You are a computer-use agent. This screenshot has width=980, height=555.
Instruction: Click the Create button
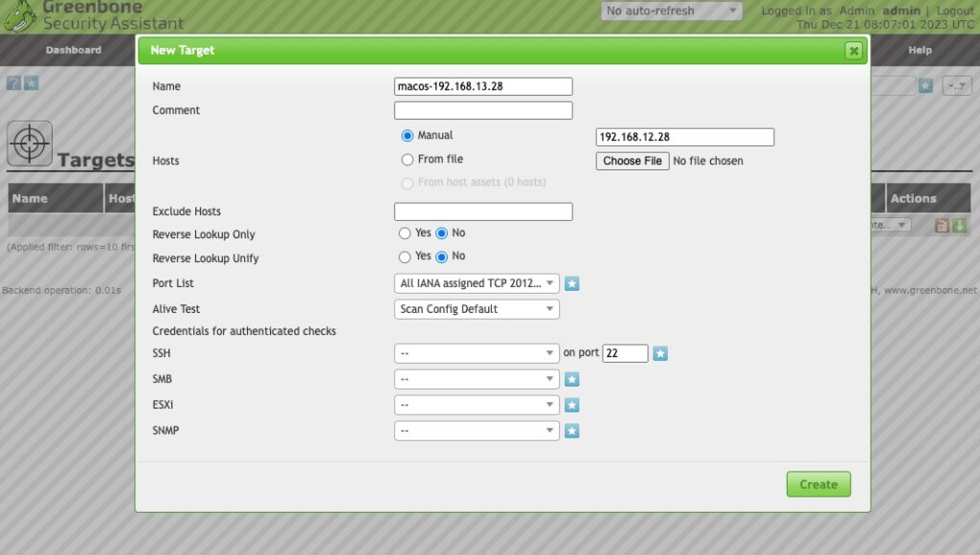(818, 484)
